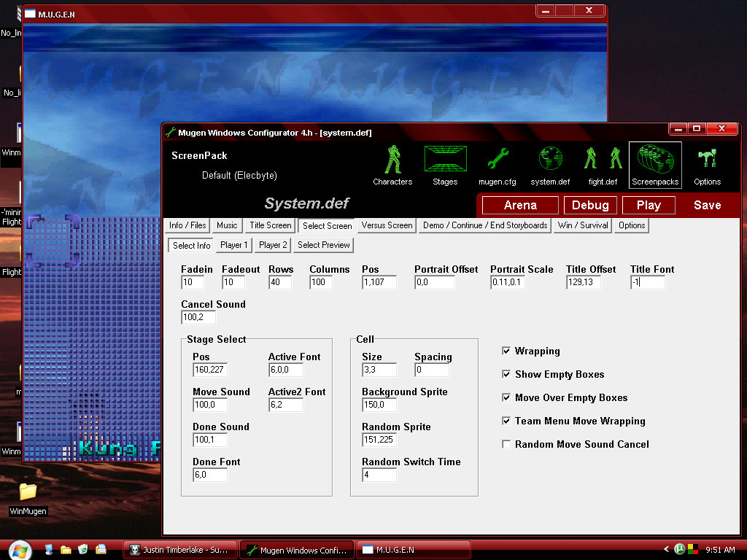Click Stage Select Pos field

(210, 370)
